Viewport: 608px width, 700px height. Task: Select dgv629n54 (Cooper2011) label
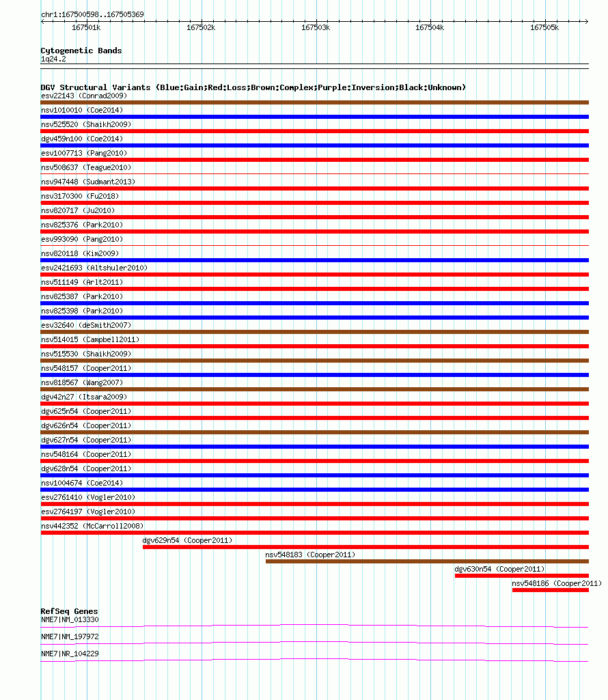pos(188,540)
